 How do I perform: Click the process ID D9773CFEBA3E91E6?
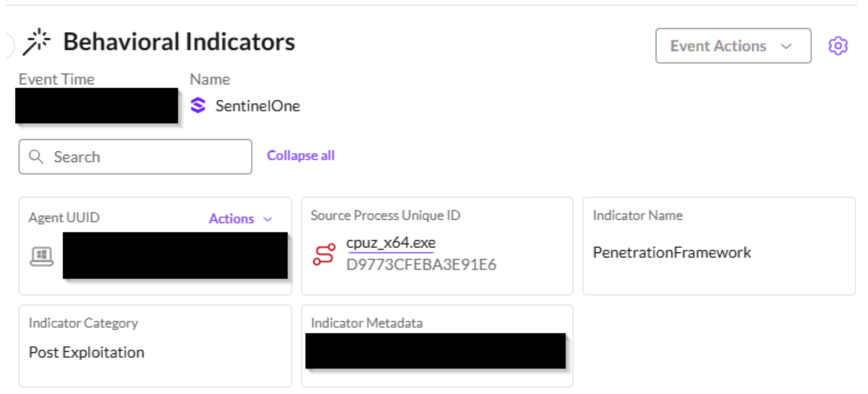[421, 265]
